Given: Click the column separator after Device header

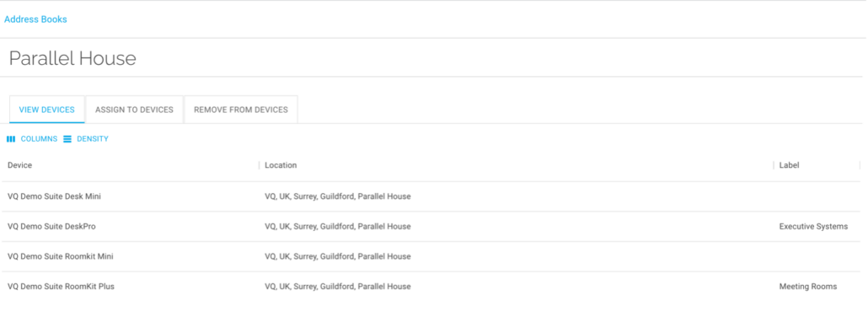Looking at the screenshot, I should click(259, 165).
